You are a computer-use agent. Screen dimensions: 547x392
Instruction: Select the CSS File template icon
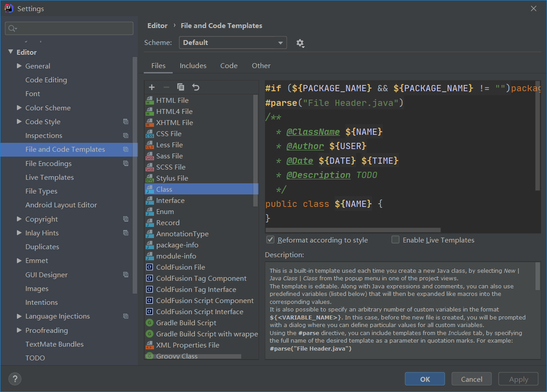click(150, 134)
